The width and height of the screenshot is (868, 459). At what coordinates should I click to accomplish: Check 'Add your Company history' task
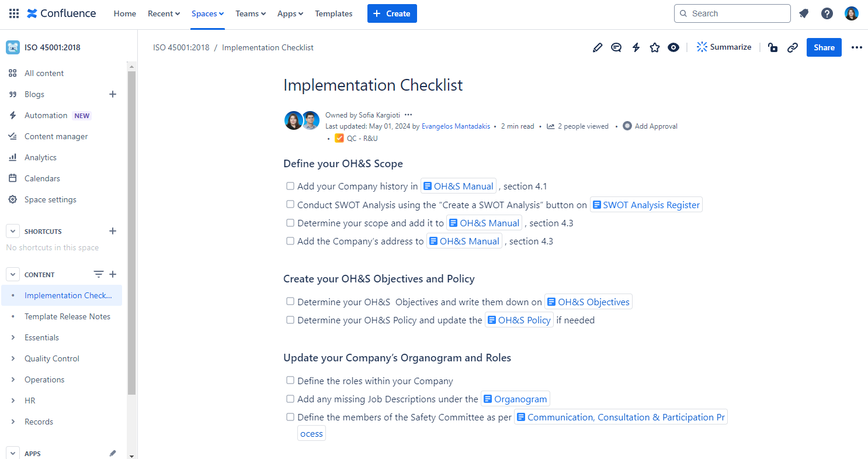point(290,186)
